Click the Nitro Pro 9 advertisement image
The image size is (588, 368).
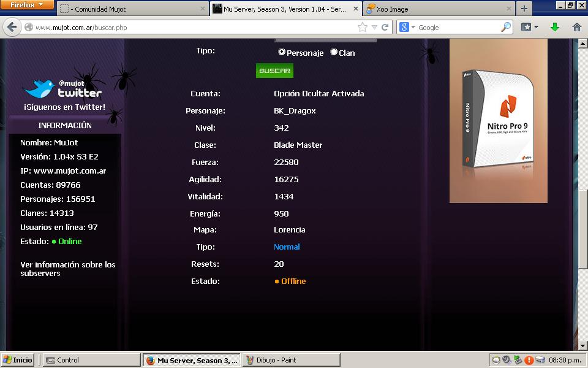[x=498, y=121]
